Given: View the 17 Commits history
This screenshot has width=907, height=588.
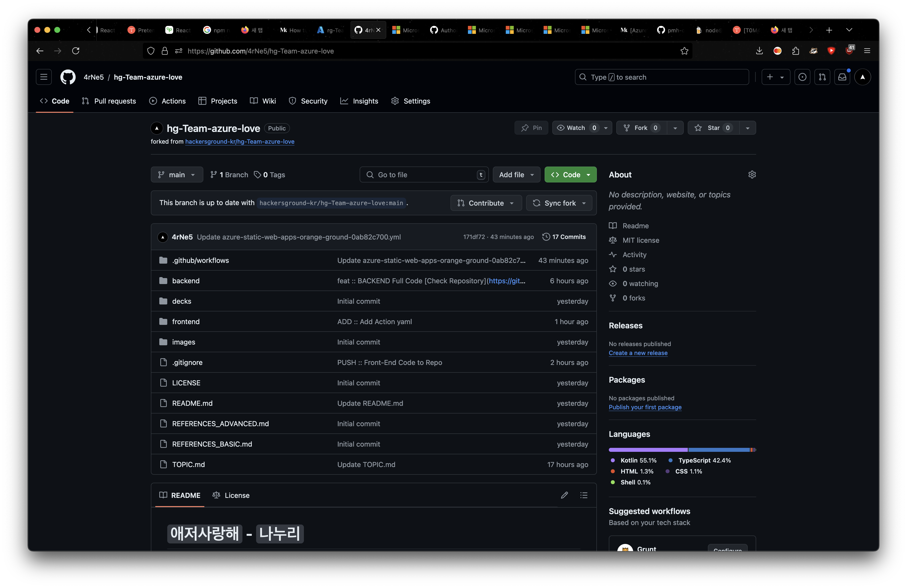Looking at the screenshot, I should [x=564, y=237].
